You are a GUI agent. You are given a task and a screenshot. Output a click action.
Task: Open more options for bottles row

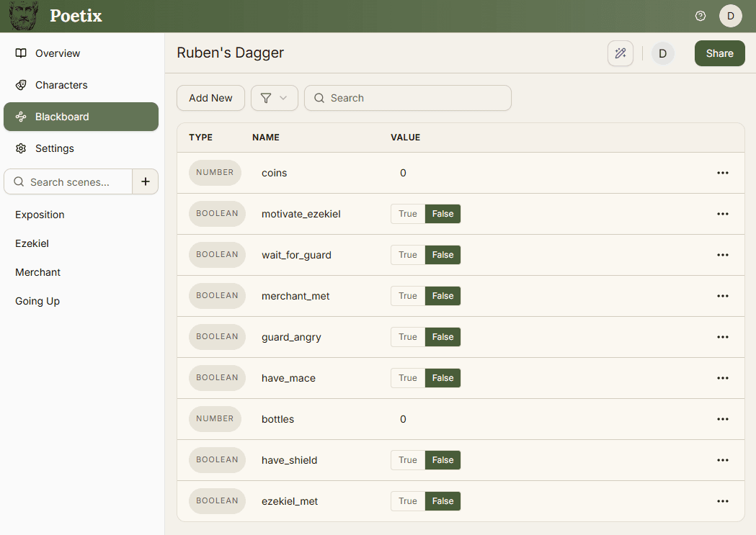(x=722, y=419)
